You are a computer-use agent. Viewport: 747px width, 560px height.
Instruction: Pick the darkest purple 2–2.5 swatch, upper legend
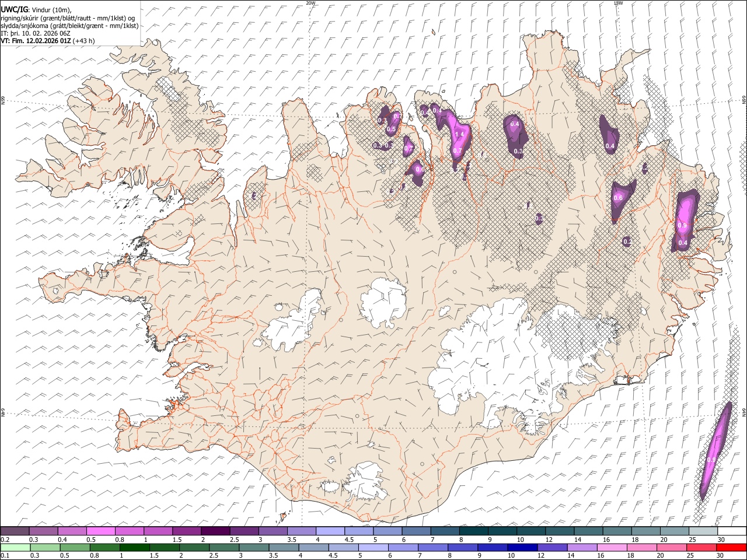pyautogui.click(x=215, y=531)
